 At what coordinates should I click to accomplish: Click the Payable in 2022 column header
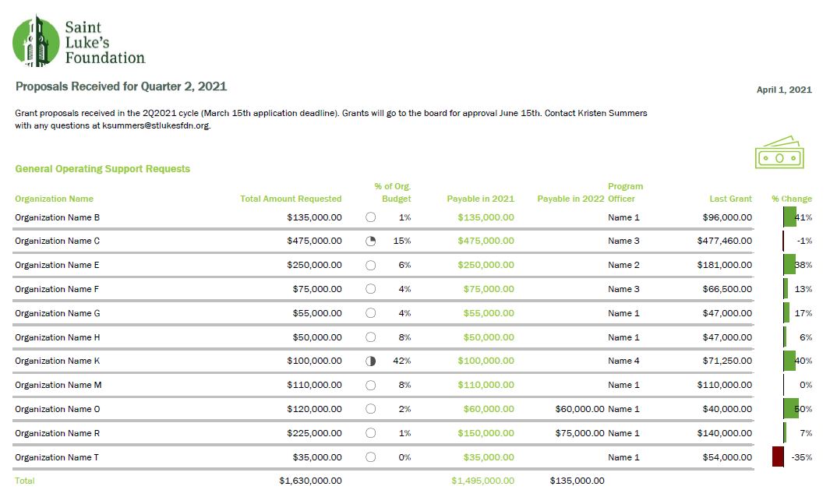570,199
